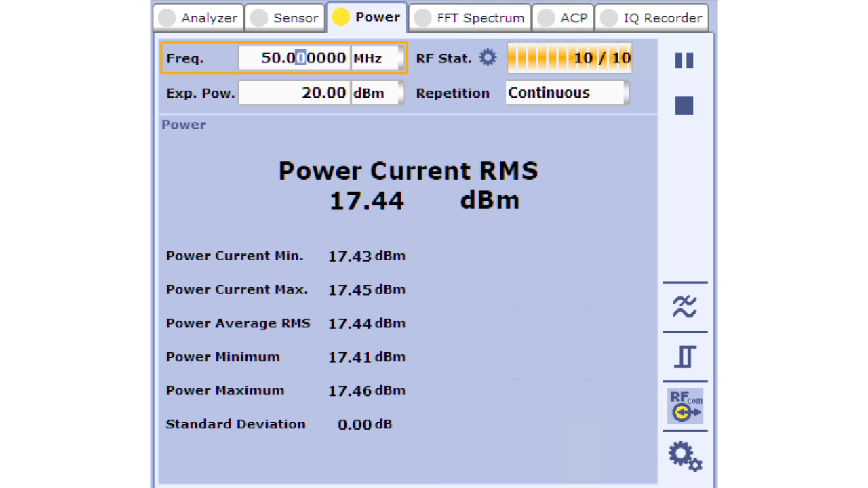Click the Repetition label

click(x=452, y=93)
